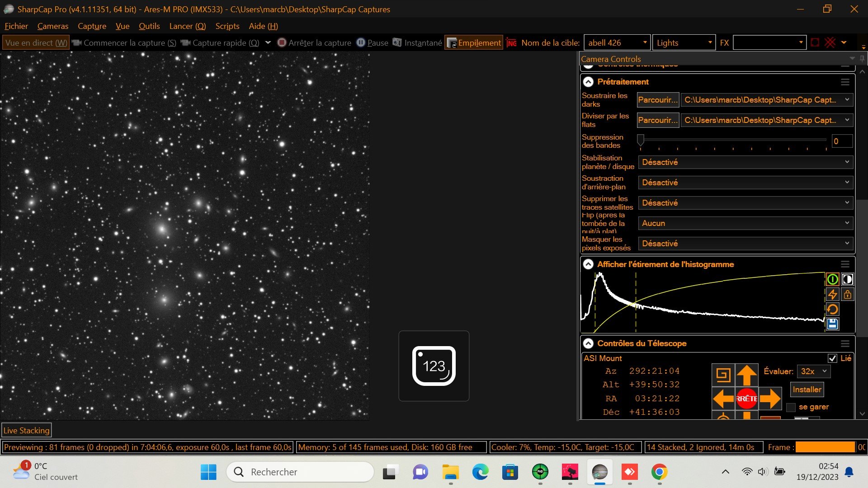Open histogram stretch panel hamburger menu
The image size is (868, 488).
(x=845, y=264)
